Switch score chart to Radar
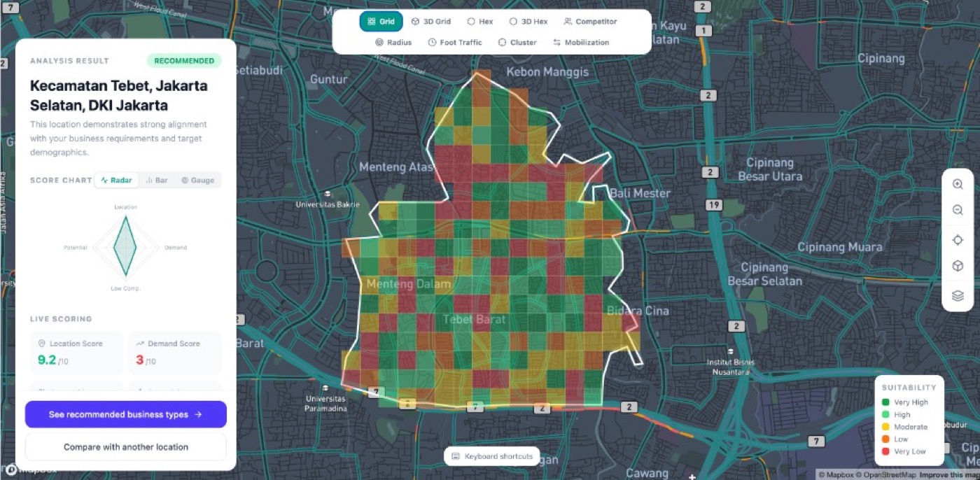The height and width of the screenshot is (480, 980). (x=116, y=181)
